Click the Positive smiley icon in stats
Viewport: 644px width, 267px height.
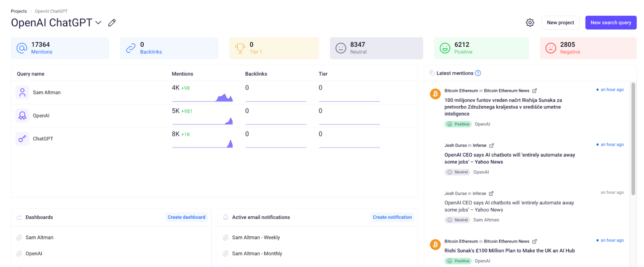(x=445, y=48)
